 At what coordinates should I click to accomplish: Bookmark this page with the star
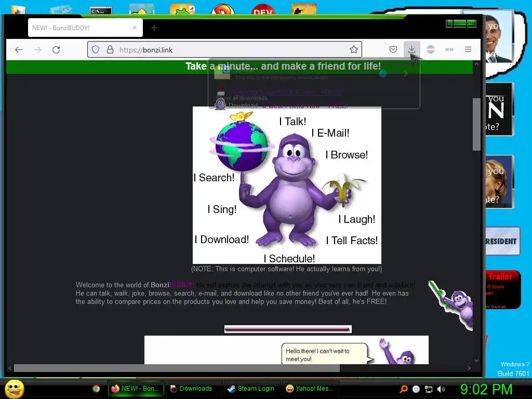[x=353, y=49]
